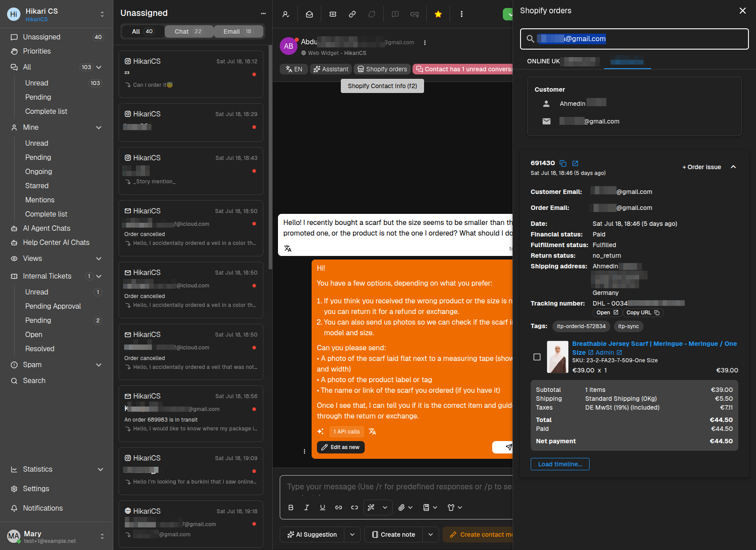This screenshot has width=756, height=550.
Task: Click the Edit as new button
Action: [341, 447]
